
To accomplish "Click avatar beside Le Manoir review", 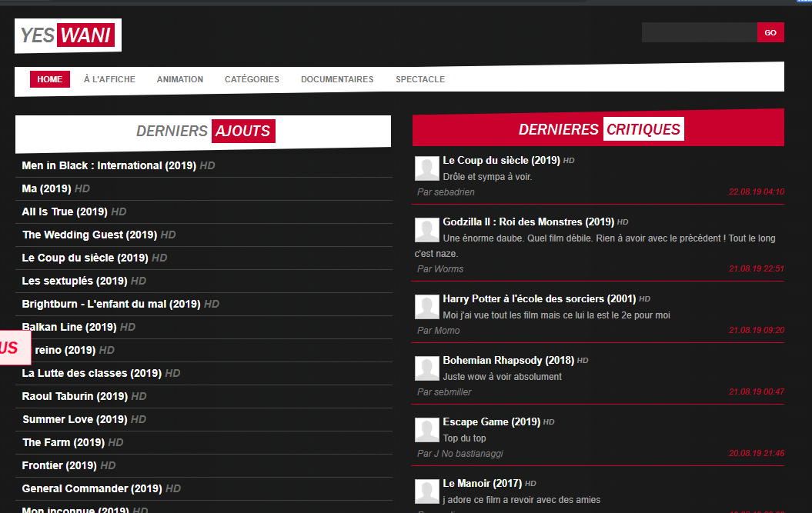I will [426, 491].
